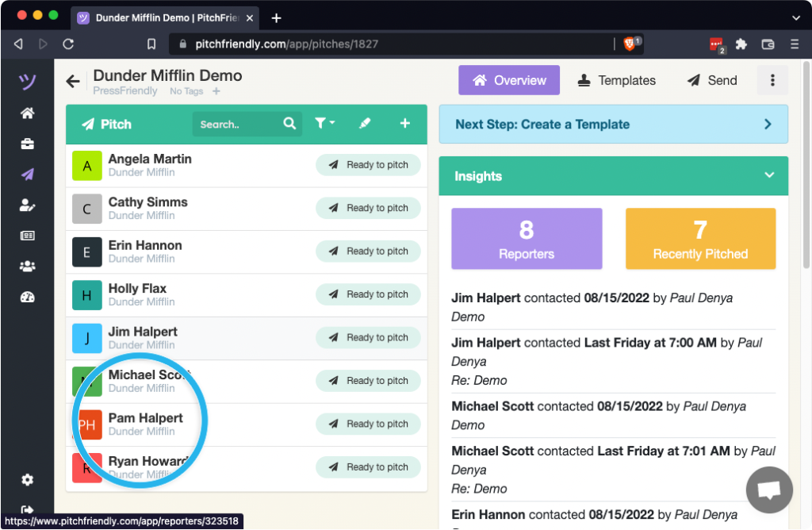Screen dimensions: 812x530
Task: Click the pencil edit icon in Pitch header
Action: [x=365, y=124]
